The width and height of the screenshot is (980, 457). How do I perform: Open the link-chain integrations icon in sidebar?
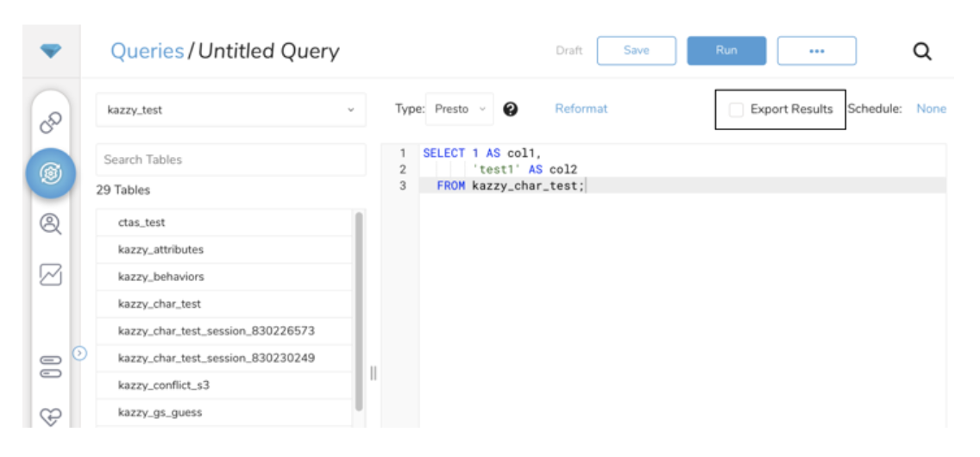[x=51, y=123]
